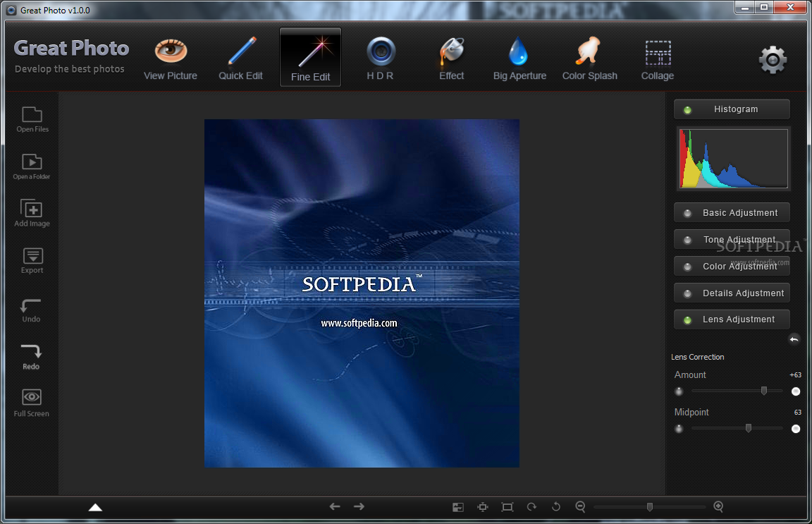This screenshot has width=812, height=524.
Task: Undo the last change
Action: (31, 310)
